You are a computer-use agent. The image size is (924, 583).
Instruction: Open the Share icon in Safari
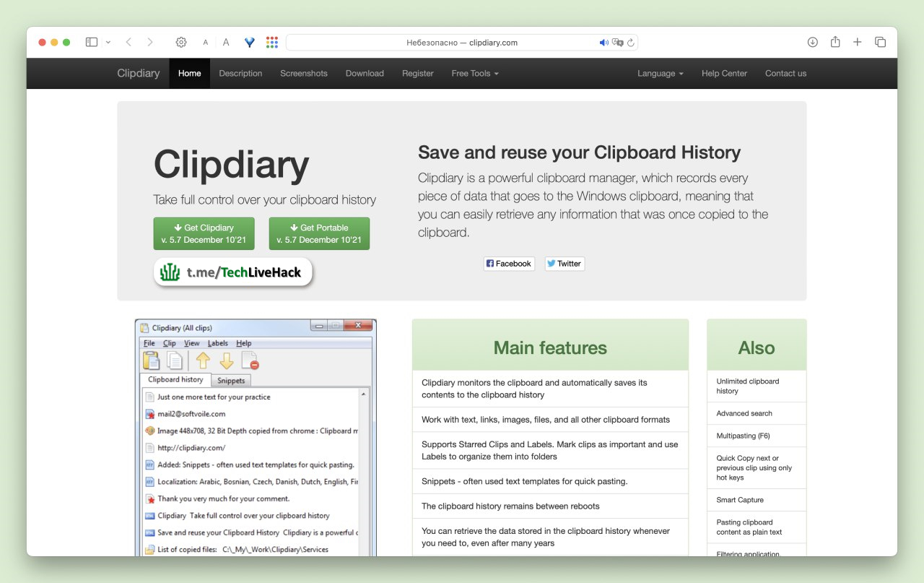[x=835, y=42]
